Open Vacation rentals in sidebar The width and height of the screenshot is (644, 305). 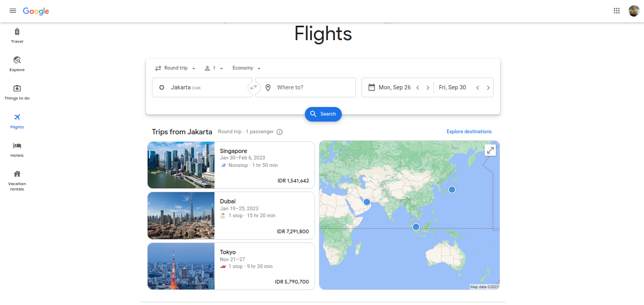(17, 180)
